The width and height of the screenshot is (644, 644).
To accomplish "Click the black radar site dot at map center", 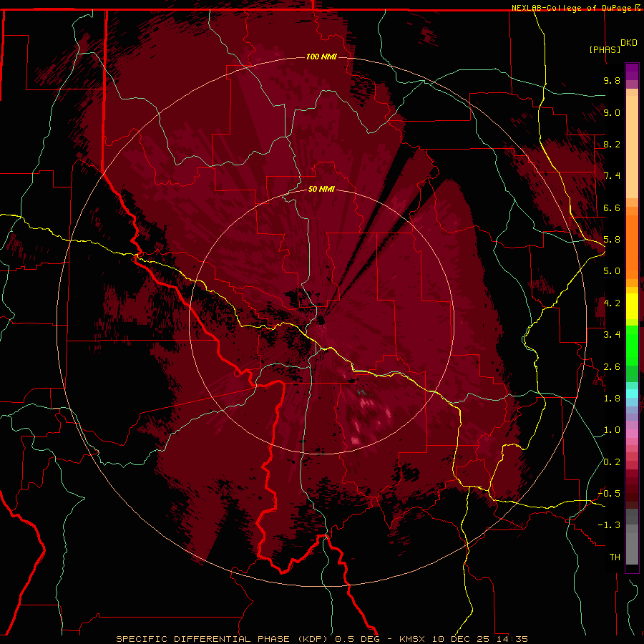I will pyautogui.click(x=321, y=320).
